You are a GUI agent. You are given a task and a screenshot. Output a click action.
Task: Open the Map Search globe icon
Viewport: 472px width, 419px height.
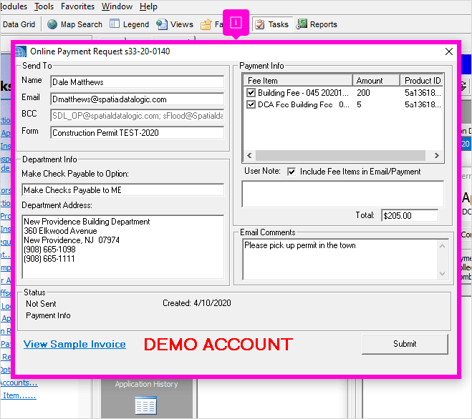pyautogui.click(x=52, y=24)
